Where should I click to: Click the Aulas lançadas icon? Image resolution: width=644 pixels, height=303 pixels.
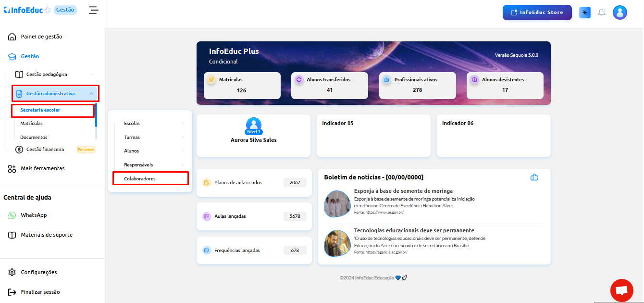tap(207, 216)
